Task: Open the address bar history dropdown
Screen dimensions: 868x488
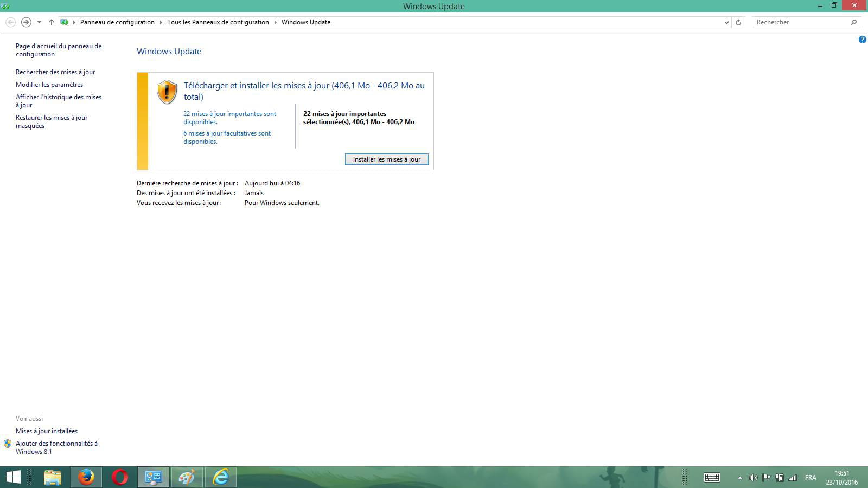Action: coord(727,22)
